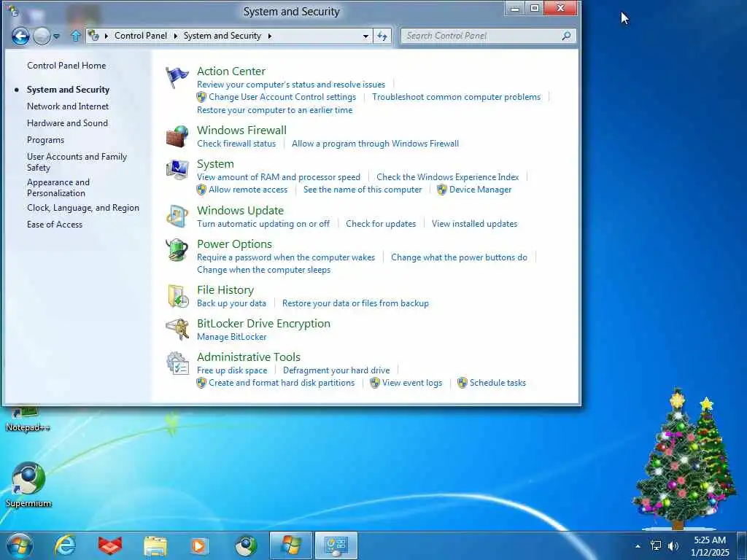Screen dimensions: 747x560
Task: Click Check firewall status link
Action: 236,144
